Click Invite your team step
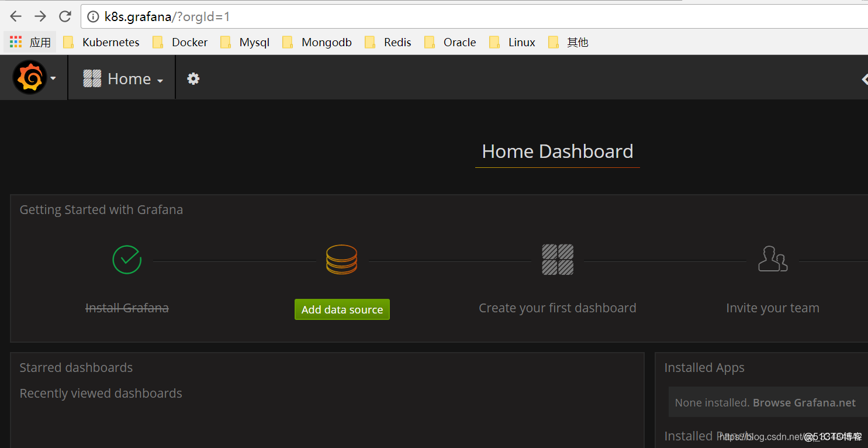The height and width of the screenshot is (448, 868). (773, 308)
